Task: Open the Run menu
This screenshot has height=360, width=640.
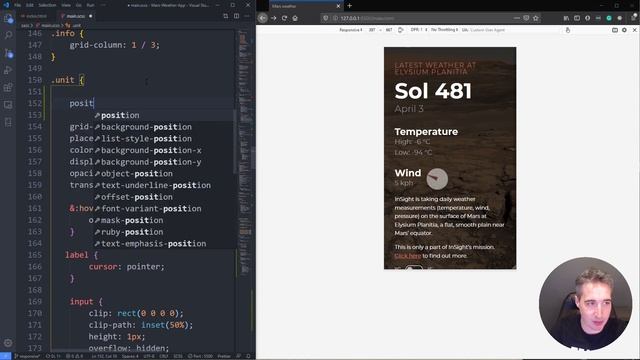Action: (91, 5)
